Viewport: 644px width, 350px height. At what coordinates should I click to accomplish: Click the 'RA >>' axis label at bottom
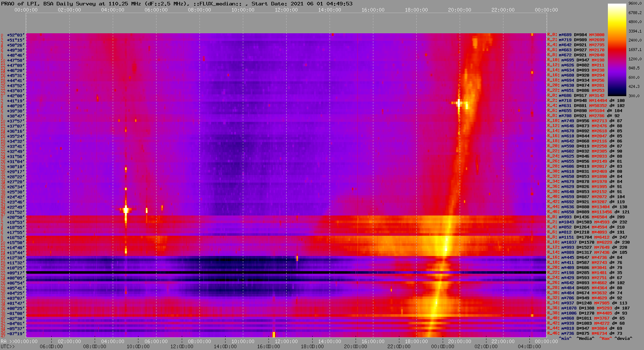7,341
